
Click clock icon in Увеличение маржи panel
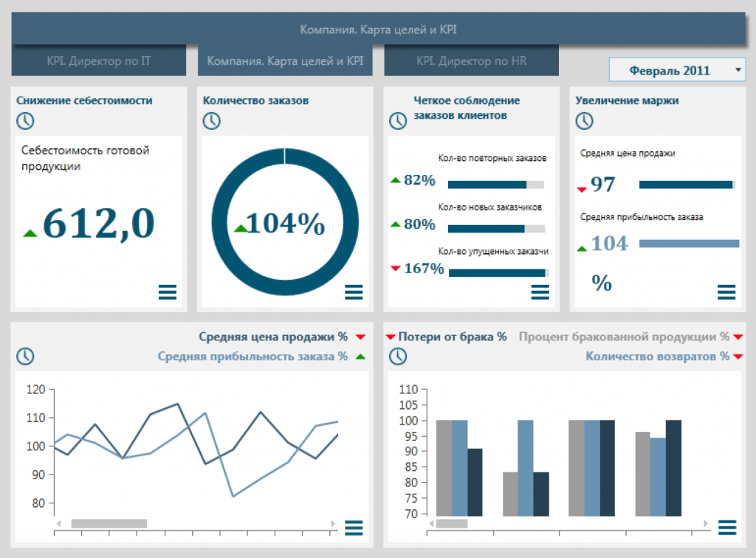[585, 120]
